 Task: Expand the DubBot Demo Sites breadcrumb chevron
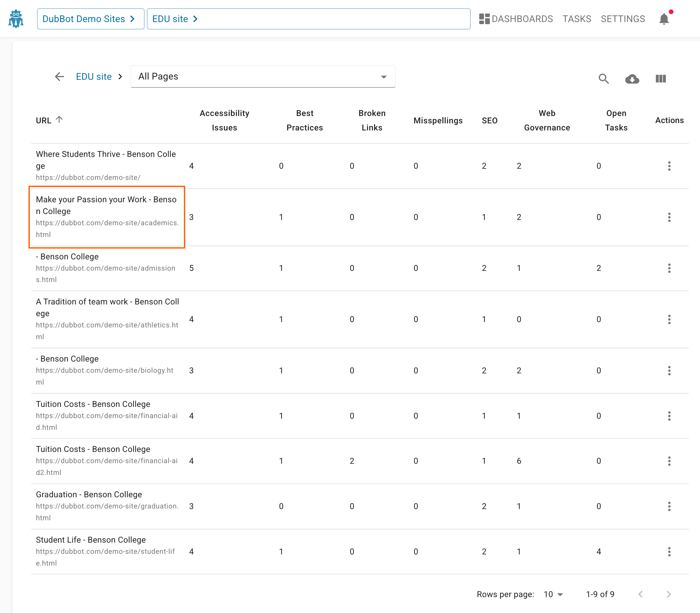[x=132, y=19]
